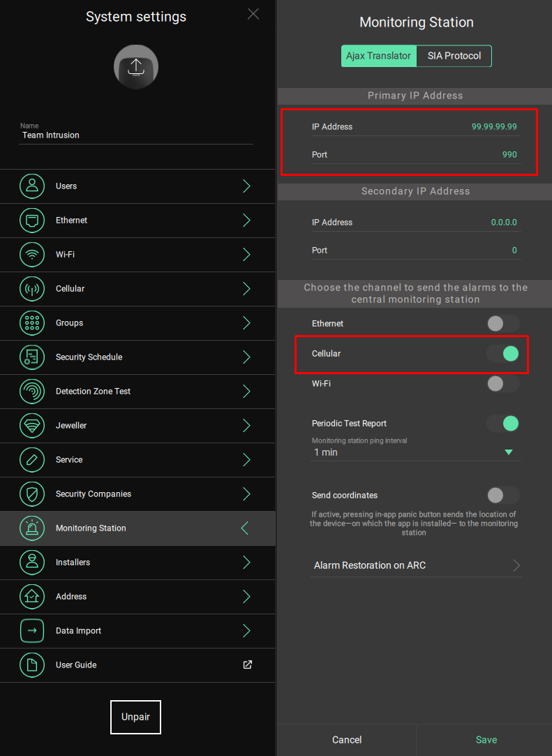Select the Ethernet port icon
The image size is (552, 756).
32,221
